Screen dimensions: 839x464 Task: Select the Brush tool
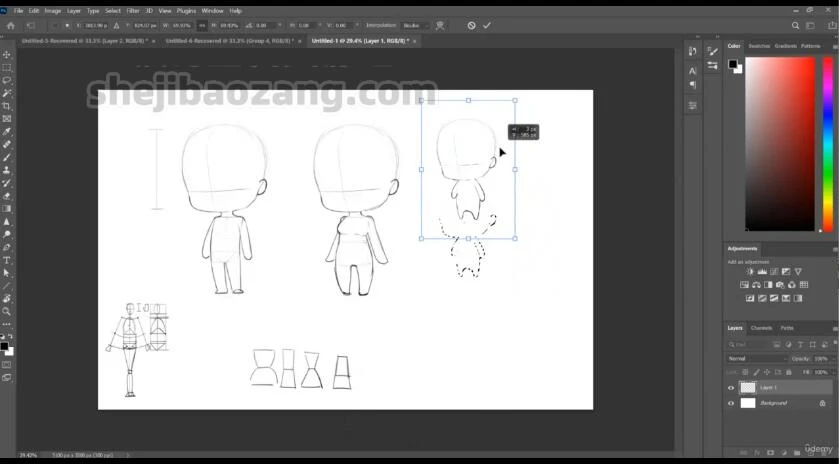coord(7,157)
